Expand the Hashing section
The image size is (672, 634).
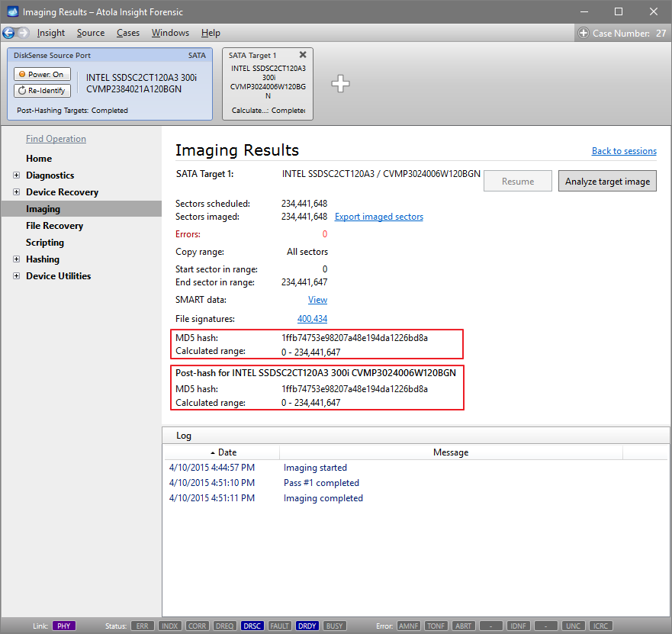16,259
